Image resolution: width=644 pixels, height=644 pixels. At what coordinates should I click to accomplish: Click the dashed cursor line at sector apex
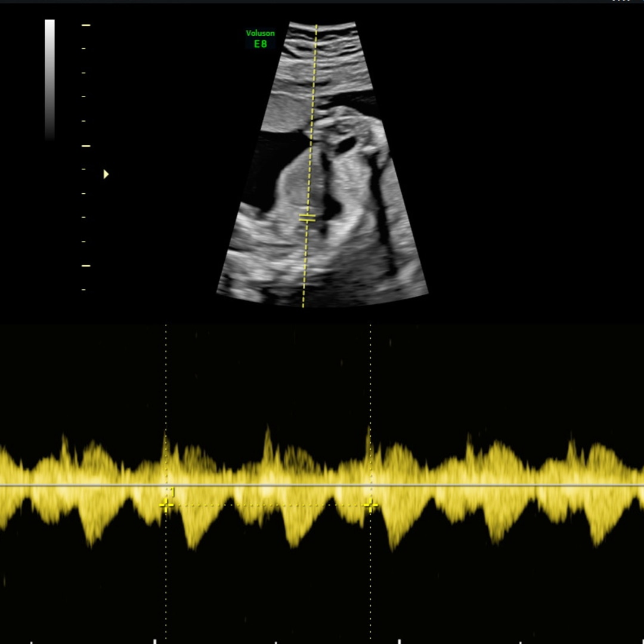click(x=316, y=30)
